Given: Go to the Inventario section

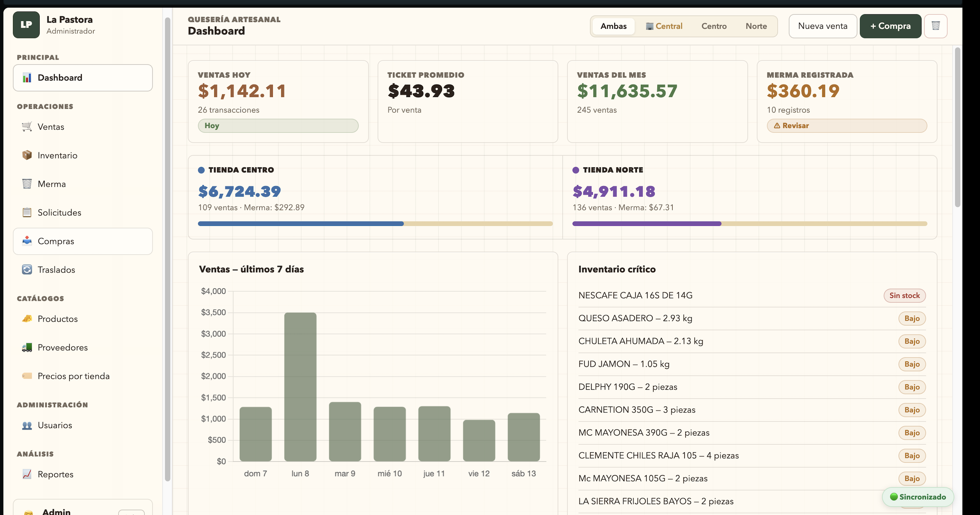Looking at the screenshot, I should (x=83, y=155).
